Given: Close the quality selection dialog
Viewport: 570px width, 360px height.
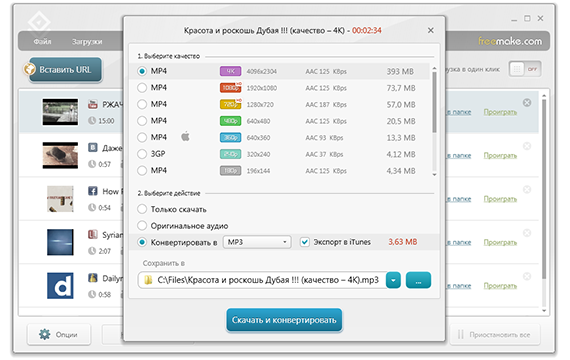Looking at the screenshot, I should pyautogui.click(x=430, y=31).
